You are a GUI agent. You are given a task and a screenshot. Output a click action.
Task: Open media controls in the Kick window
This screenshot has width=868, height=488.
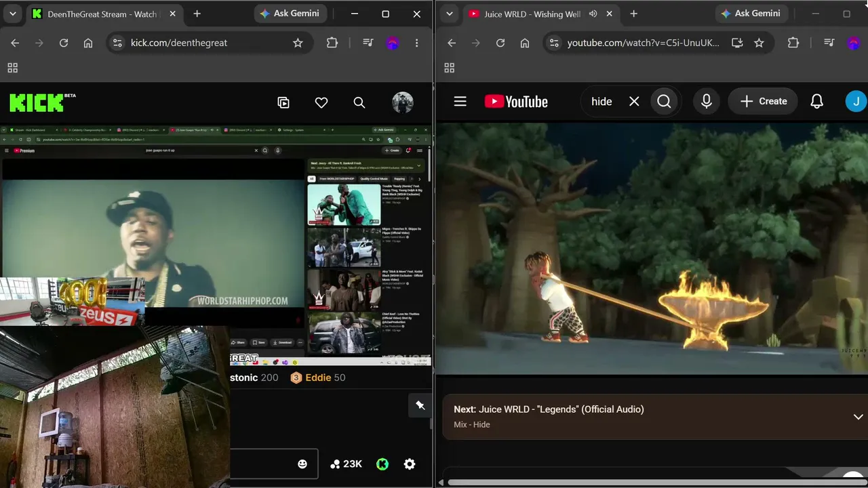pos(368,43)
